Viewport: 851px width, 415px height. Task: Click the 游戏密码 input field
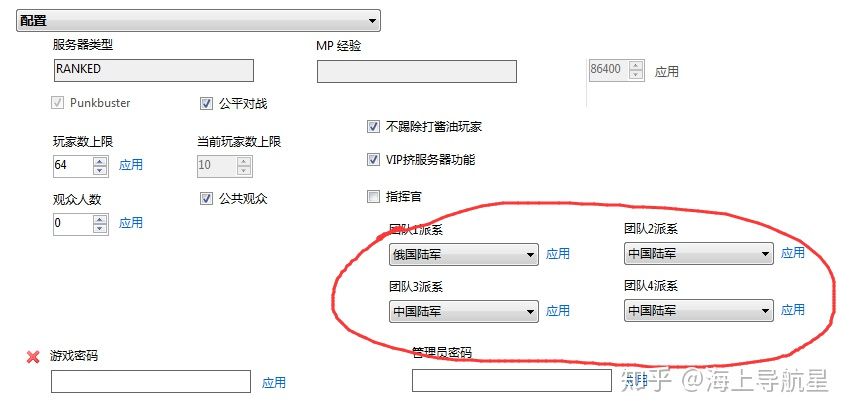151,381
